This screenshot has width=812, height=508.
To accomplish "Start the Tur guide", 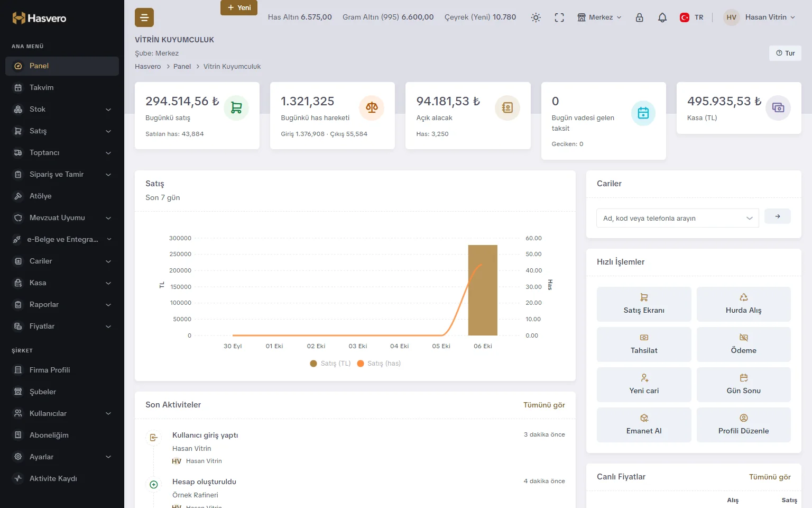I will pos(786,53).
